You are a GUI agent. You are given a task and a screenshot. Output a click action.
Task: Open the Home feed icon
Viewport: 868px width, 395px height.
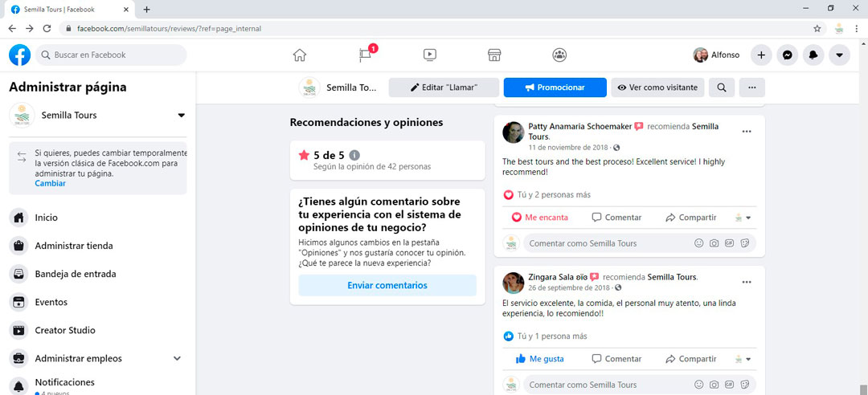(x=300, y=55)
